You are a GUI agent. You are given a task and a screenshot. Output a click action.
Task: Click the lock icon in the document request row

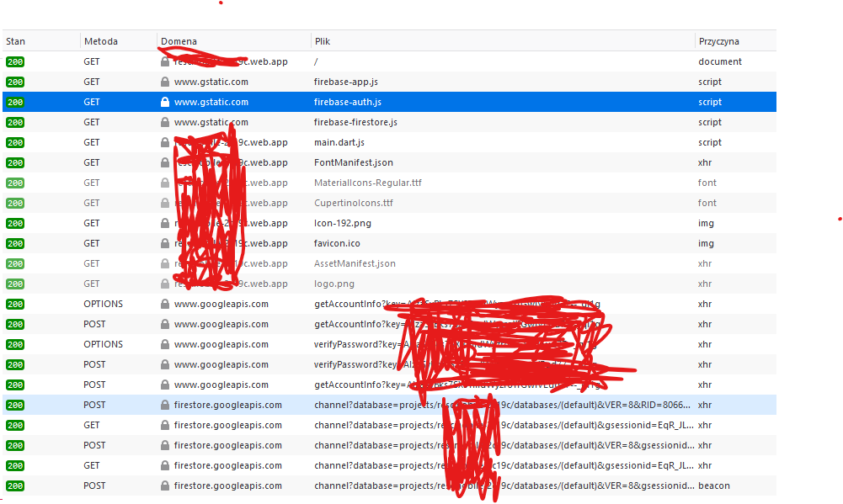165,61
